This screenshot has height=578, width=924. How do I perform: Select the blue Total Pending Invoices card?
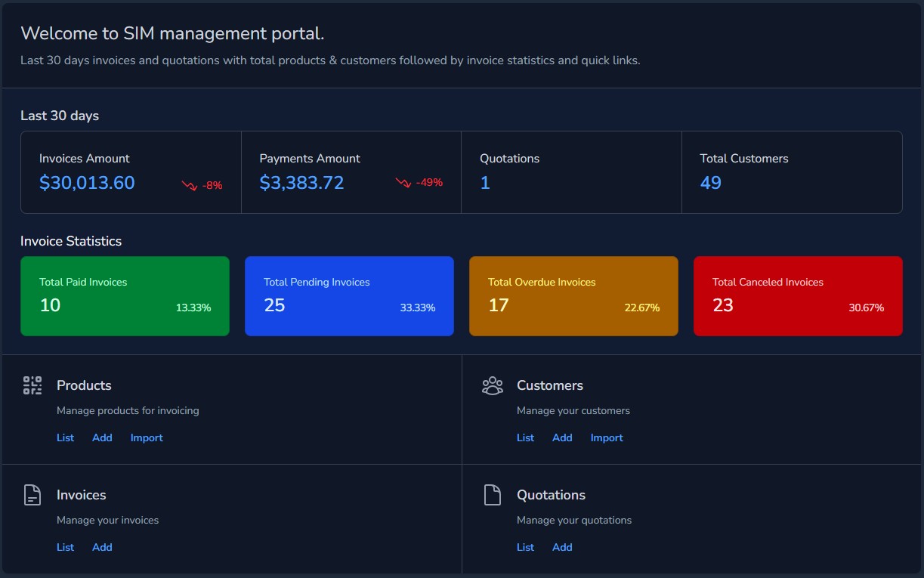coord(349,296)
